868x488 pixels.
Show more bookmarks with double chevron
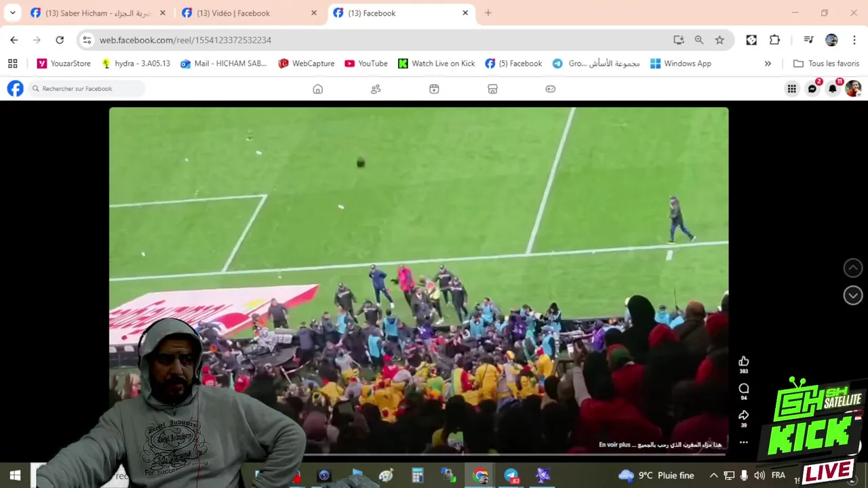[x=768, y=63]
